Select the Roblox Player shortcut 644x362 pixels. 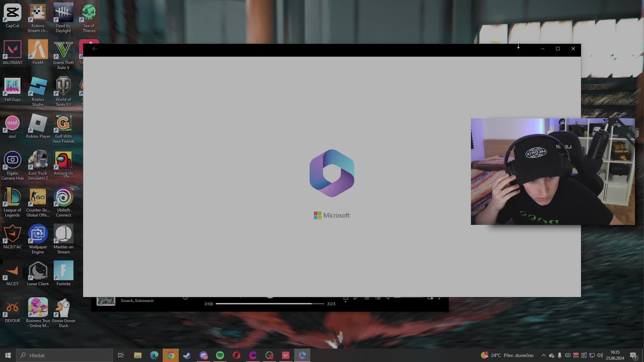click(x=38, y=126)
